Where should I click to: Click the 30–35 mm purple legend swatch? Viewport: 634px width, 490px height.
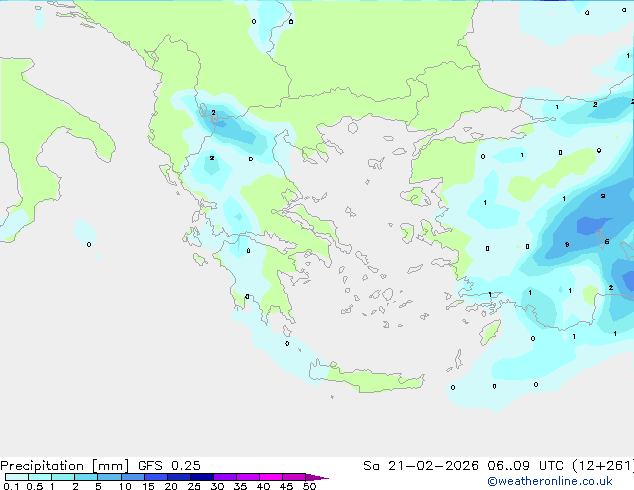click(x=225, y=477)
